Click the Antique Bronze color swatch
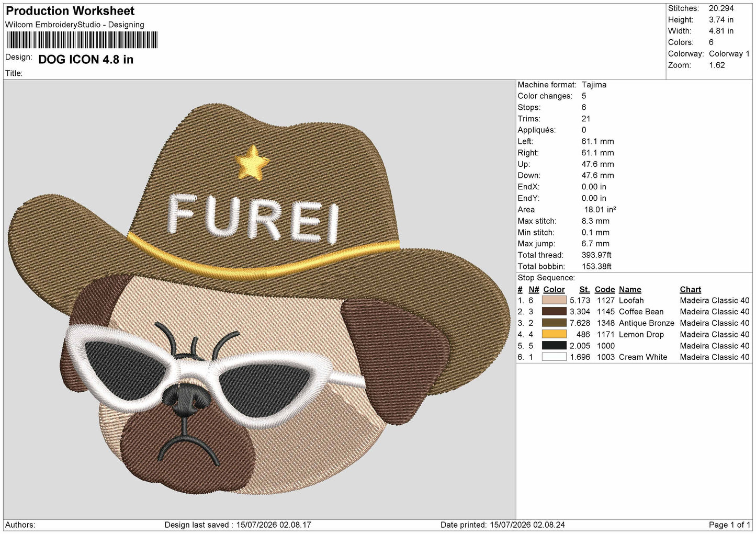The width and height of the screenshot is (756, 534). [554, 323]
